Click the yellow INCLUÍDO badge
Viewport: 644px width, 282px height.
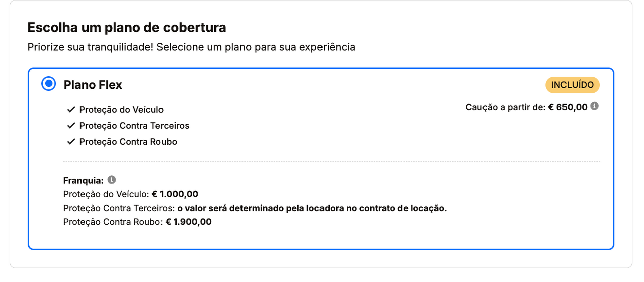click(x=573, y=85)
